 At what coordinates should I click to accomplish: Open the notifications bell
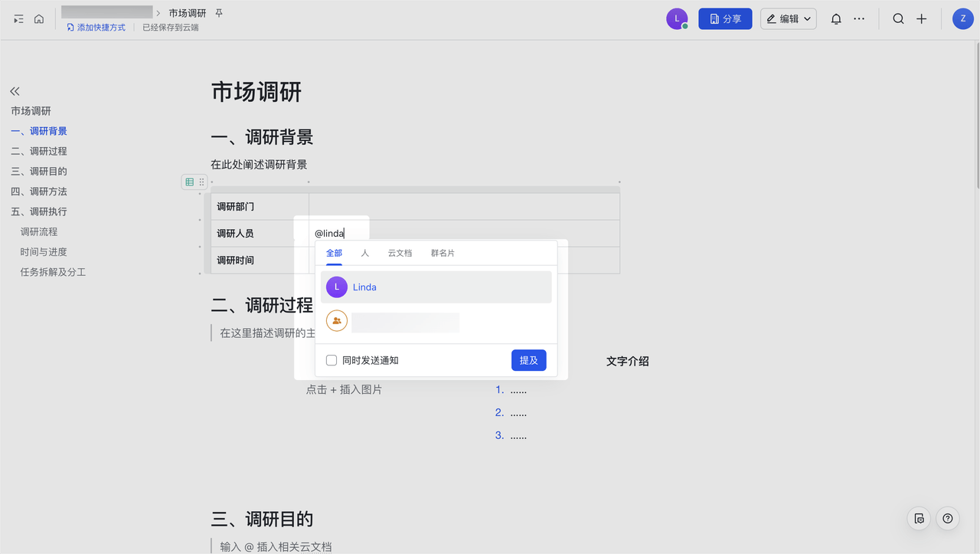coord(836,19)
